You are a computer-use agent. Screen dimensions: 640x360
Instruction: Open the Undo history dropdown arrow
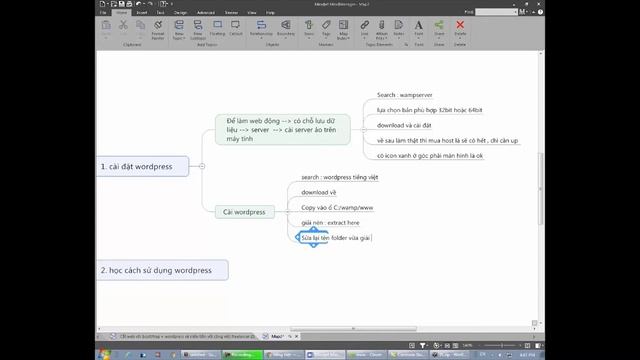point(144,4)
